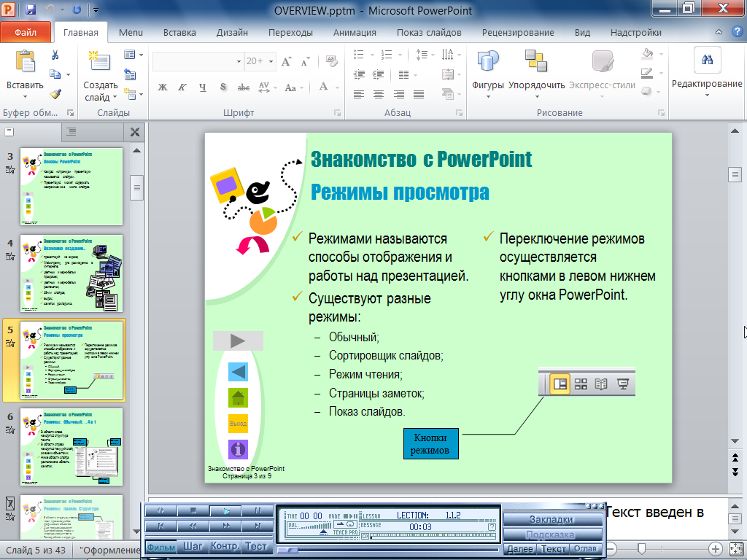Toggle bold (Ж) formatting
The height and width of the screenshot is (560, 747).
coord(163,87)
